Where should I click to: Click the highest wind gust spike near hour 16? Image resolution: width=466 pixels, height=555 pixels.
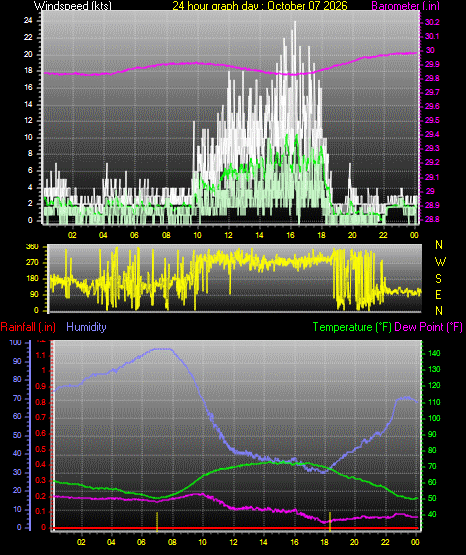tap(295, 23)
